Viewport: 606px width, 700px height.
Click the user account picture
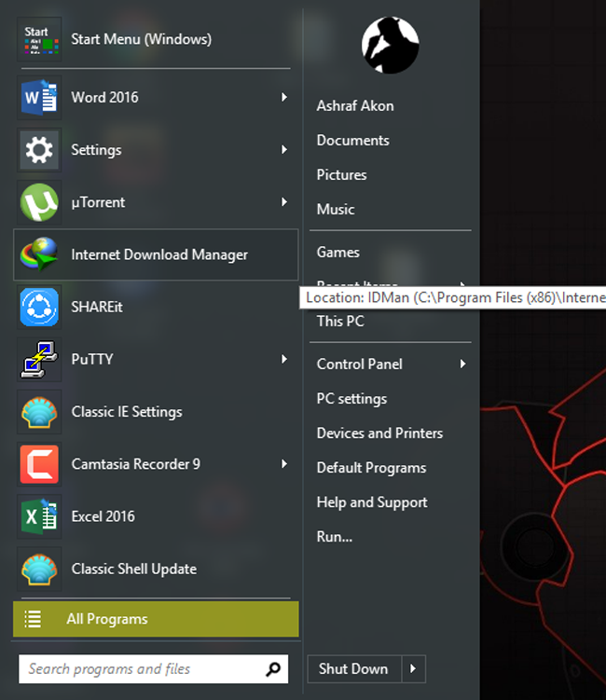(x=391, y=45)
